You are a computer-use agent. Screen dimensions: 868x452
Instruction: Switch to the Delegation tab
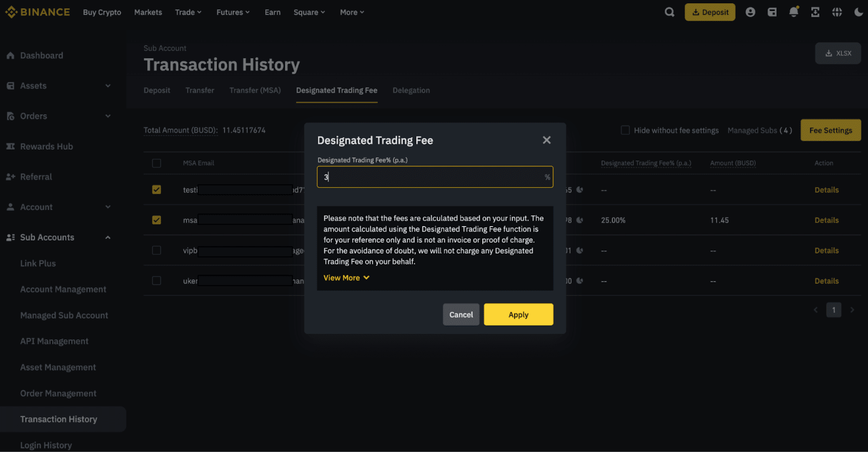click(411, 91)
